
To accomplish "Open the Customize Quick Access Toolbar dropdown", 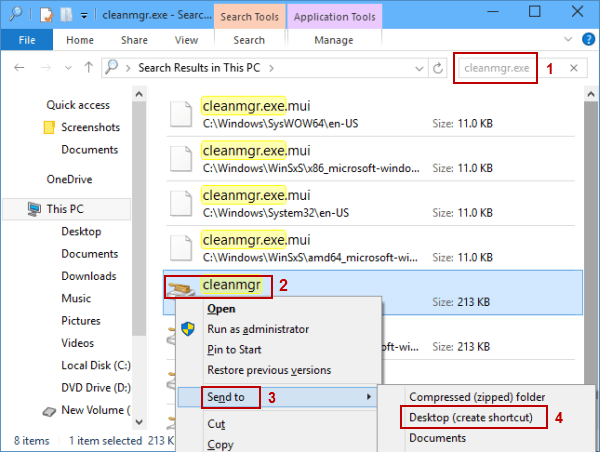I will pyautogui.click(x=84, y=15).
